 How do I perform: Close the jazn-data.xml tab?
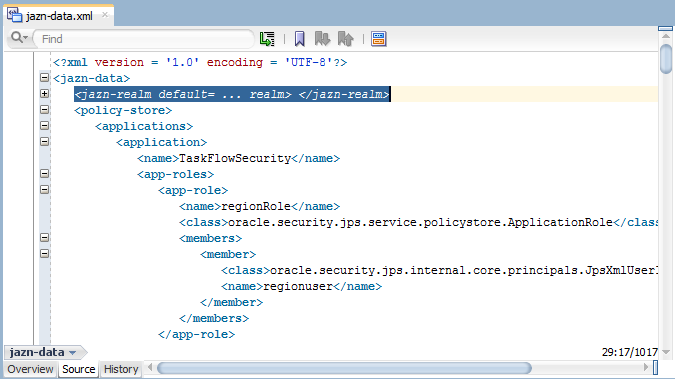click(x=105, y=15)
